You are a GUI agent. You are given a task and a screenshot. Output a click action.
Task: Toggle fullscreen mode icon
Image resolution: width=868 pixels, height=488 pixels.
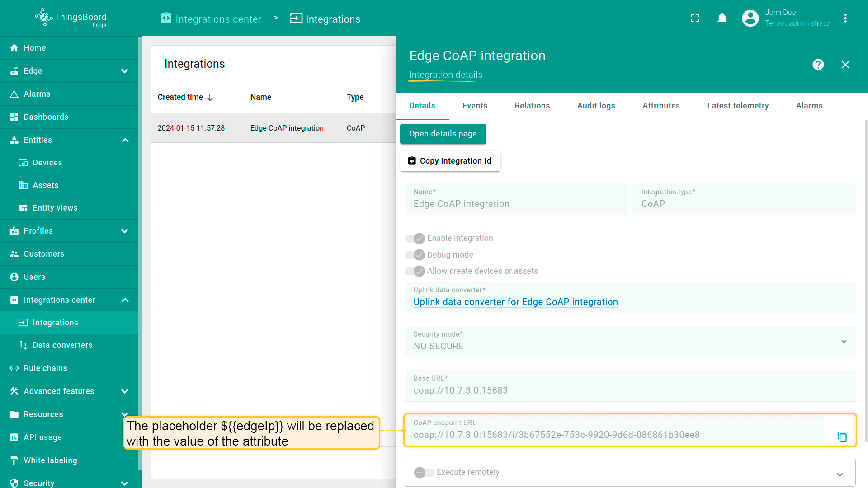695,18
